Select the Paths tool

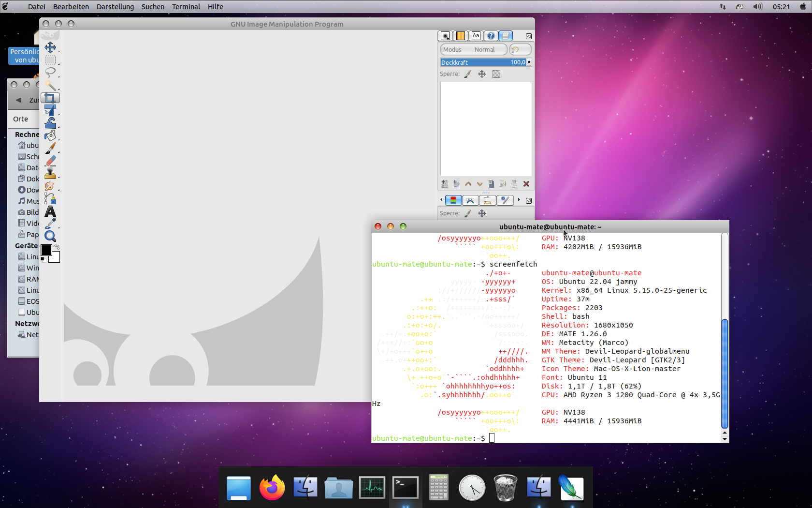pos(50,199)
